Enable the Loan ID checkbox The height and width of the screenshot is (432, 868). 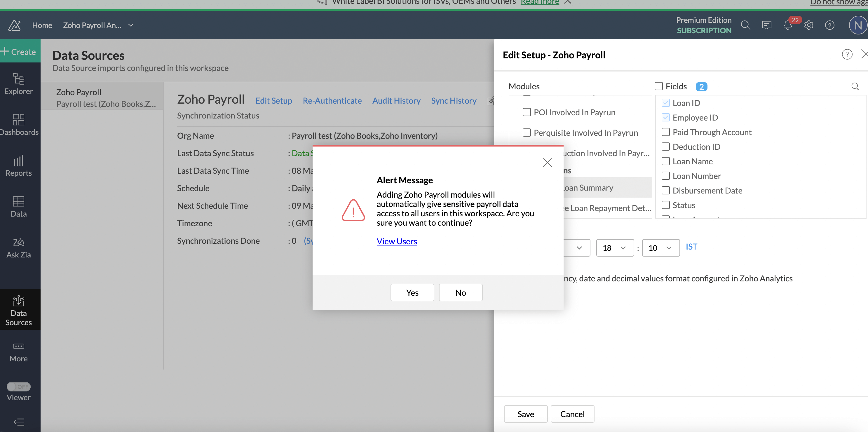click(665, 102)
